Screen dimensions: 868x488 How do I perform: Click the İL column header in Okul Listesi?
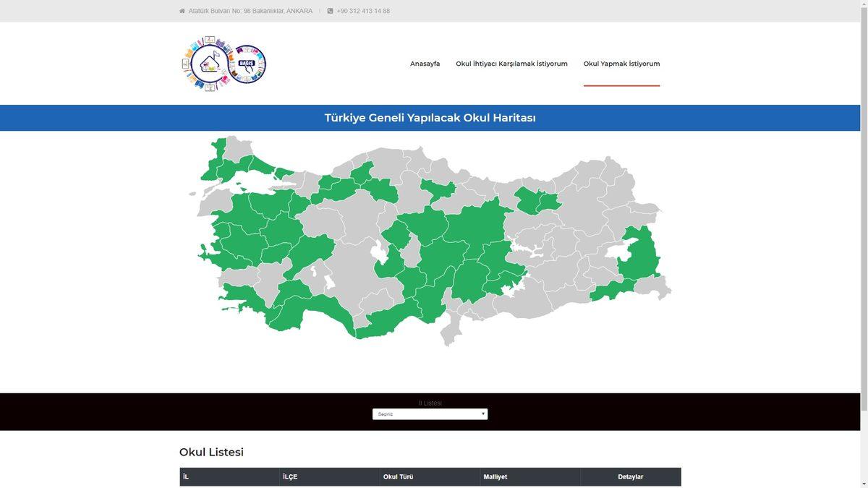click(186, 477)
